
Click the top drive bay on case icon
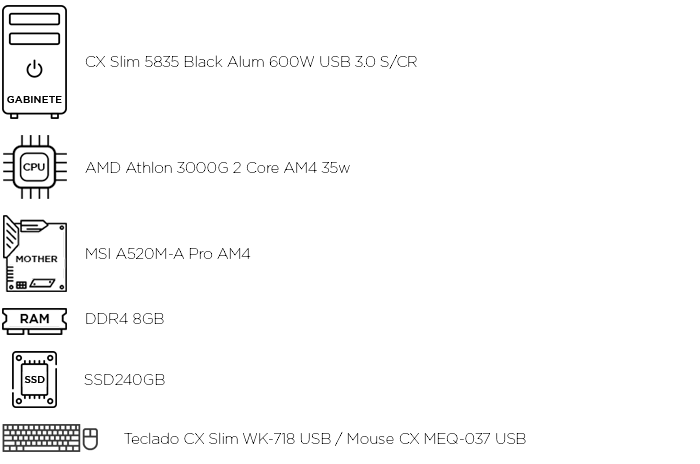click(x=34, y=19)
